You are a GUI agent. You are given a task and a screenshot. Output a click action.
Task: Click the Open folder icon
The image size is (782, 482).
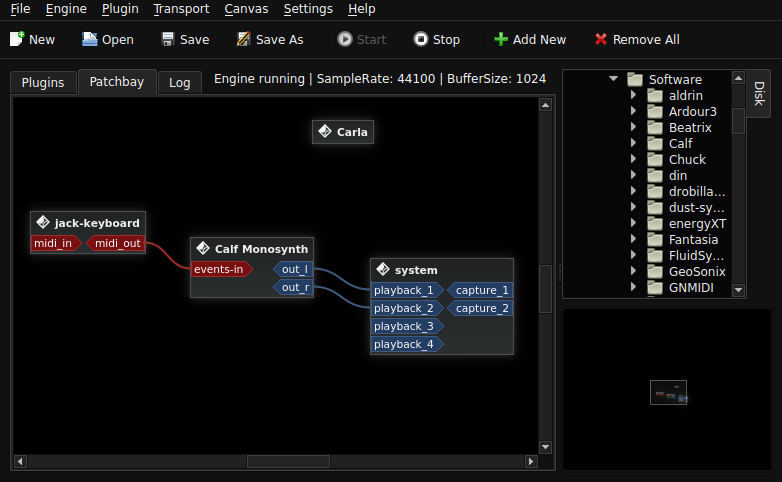pyautogui.click(x=90, y=39)
